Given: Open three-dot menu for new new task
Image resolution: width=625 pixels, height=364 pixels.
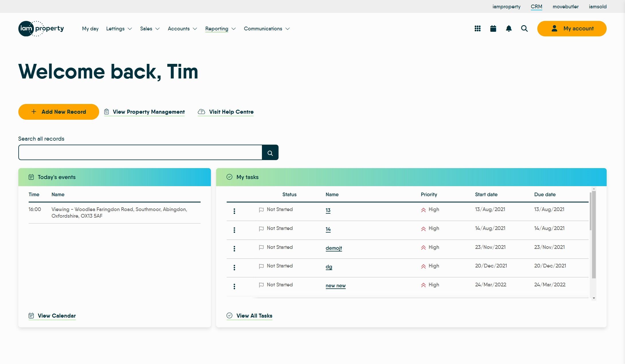Looking at the screenshot, I should (x=234, y=286).
